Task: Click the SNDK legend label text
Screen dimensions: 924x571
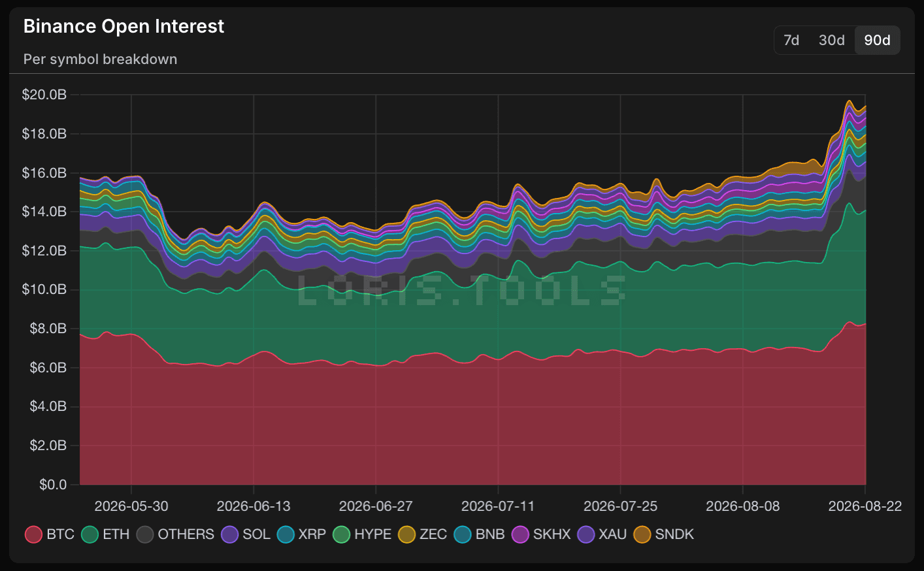Action: click(674, 534)
